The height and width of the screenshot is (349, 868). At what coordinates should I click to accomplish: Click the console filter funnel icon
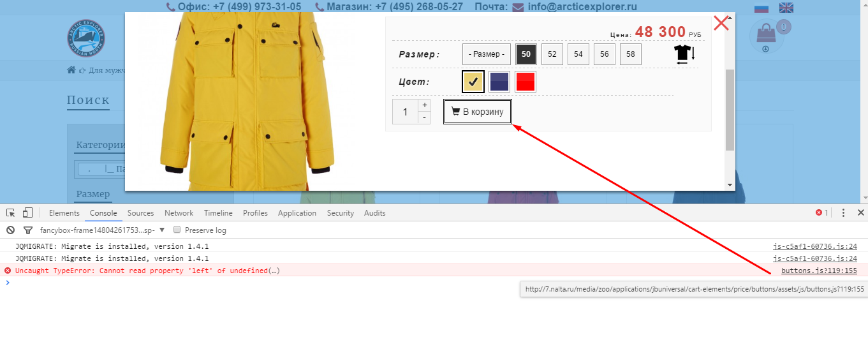point(27,230)
